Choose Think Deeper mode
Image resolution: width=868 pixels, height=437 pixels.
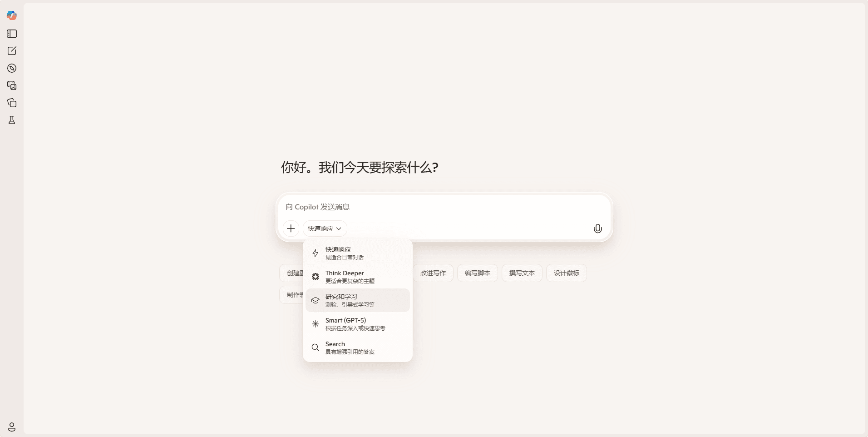[357, 277]
